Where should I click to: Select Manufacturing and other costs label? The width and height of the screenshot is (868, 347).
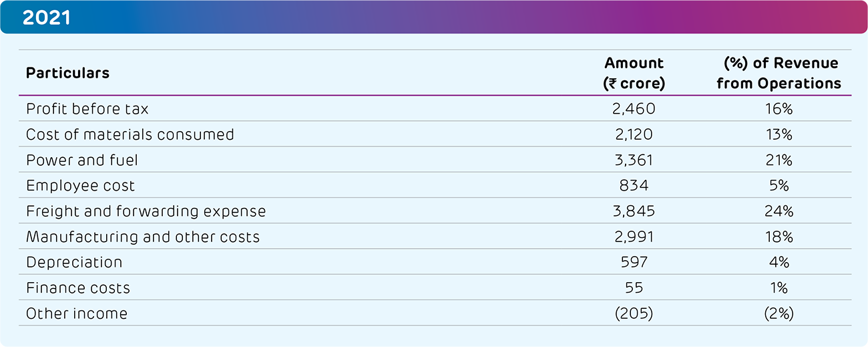pyautogui.click(x=143, y=237)
